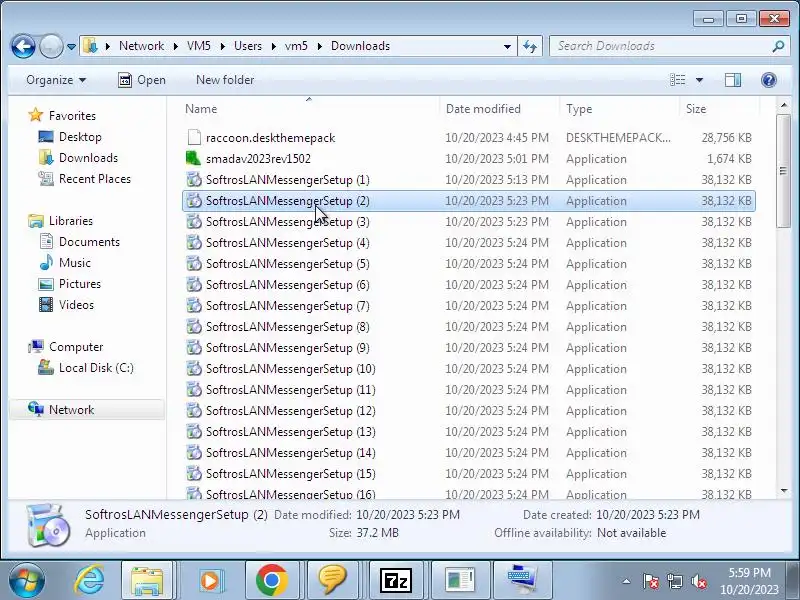The width and height of the screenshot is (800, 600).
Task: Open Windows Help
Action: [x=768, y=80]
